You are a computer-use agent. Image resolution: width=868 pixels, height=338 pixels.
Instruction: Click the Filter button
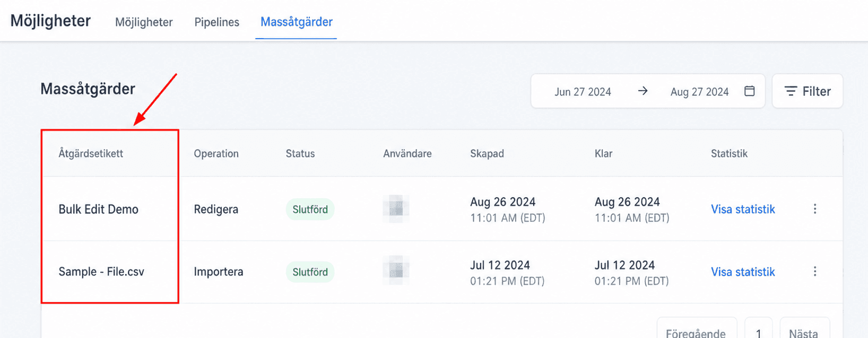tap(808, 91)
